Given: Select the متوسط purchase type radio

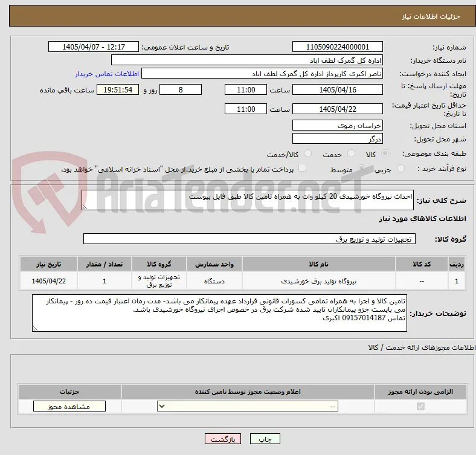Looking at the screenshot, I should [361, 169].
